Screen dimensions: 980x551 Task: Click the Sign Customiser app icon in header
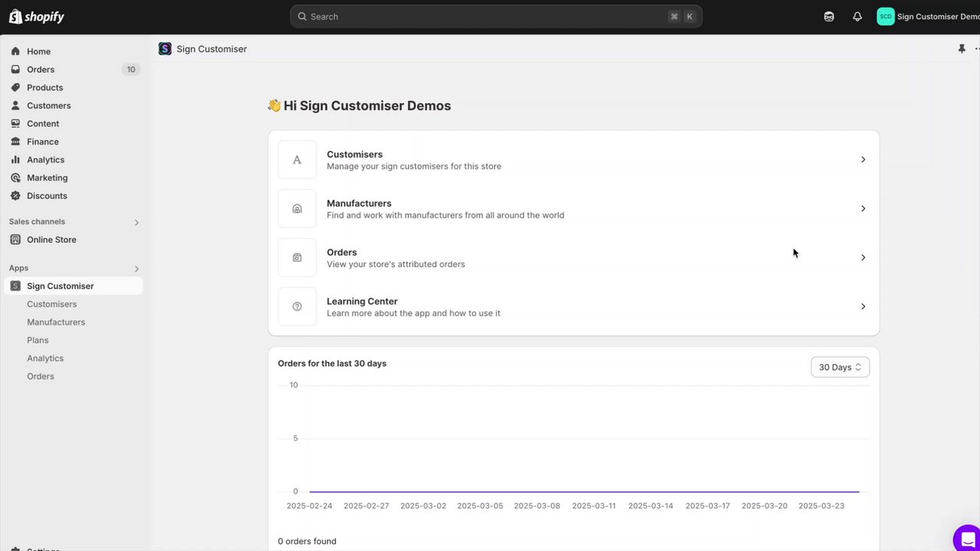click(165, 49)
